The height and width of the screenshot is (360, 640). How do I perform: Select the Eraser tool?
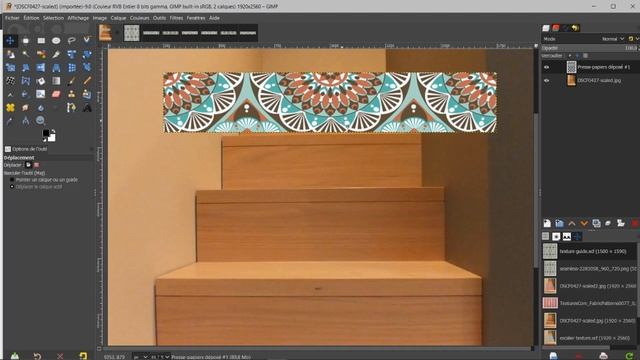coord(56,94)
